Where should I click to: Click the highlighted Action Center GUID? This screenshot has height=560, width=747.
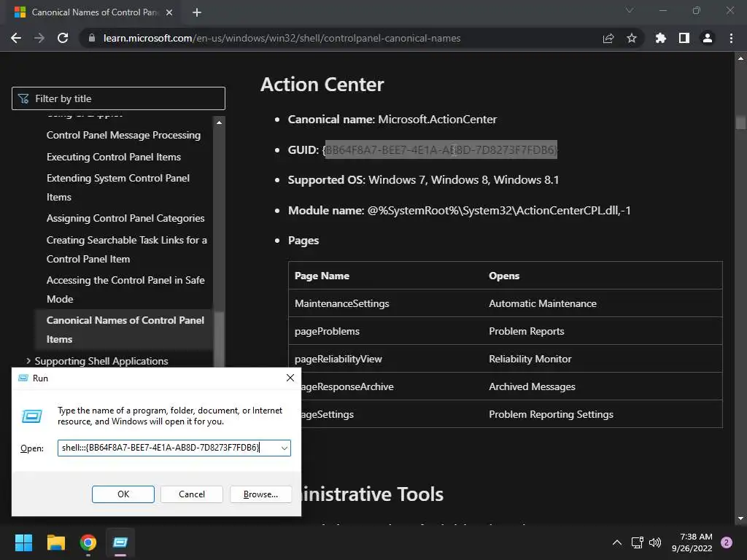click(441, 150)
